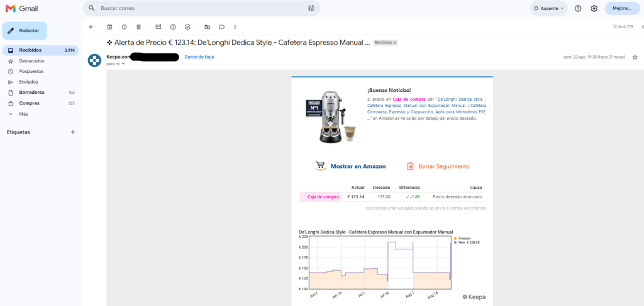Open De'Longhi Dedica Style product title link
644x306 pixels.
click(x=427, y=108)
